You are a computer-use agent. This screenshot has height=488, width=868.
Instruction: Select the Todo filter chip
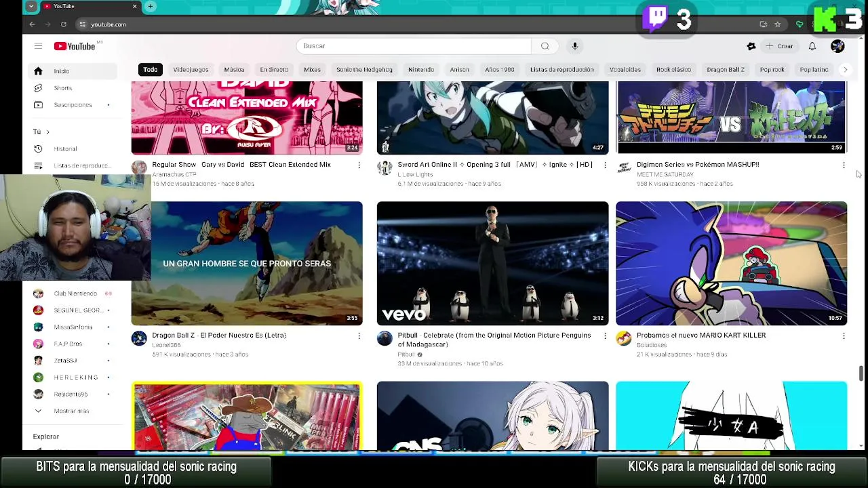pos(151,69)
